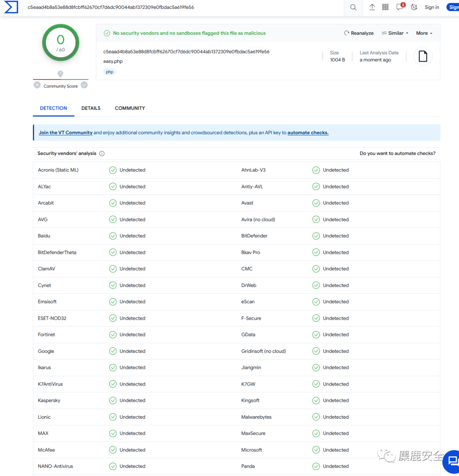The height and width of the screenshot is (476, 459).
Task: Select the file name easy.php
Action: tap(113, 61)
